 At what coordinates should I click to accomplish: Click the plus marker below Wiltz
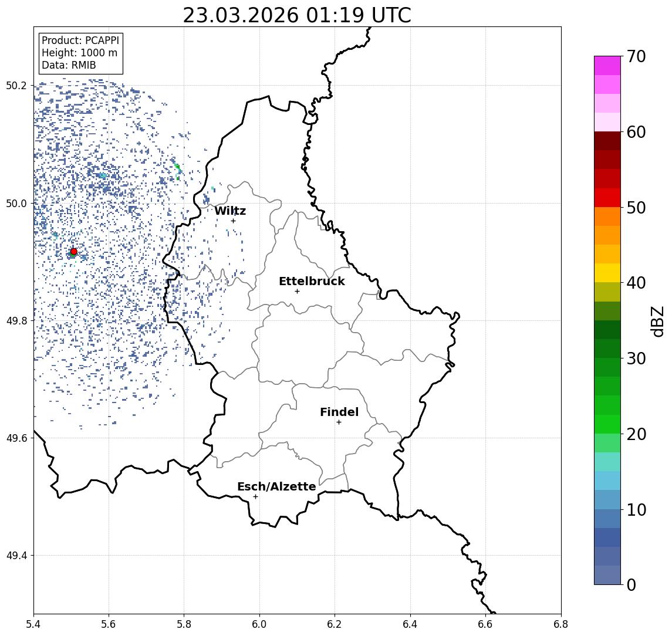(233, 221)
